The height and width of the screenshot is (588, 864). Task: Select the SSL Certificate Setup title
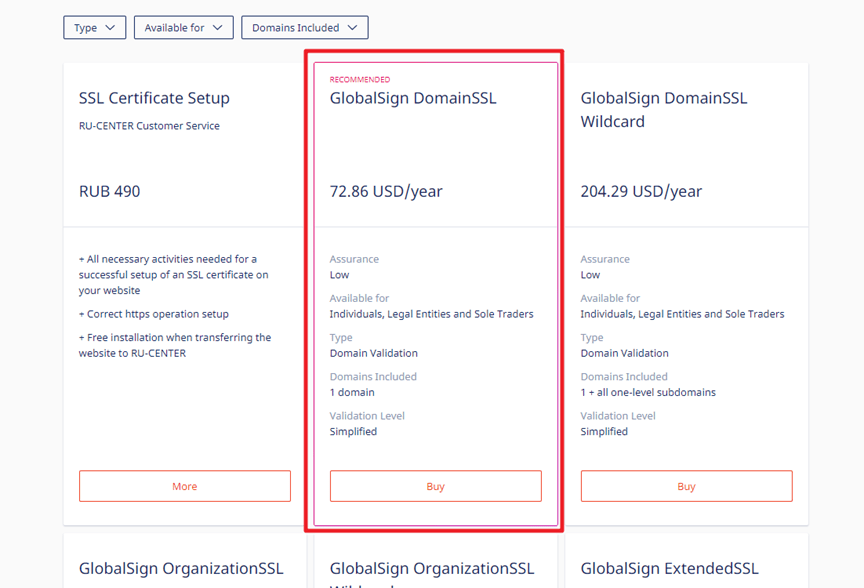[x=154, y=98]
